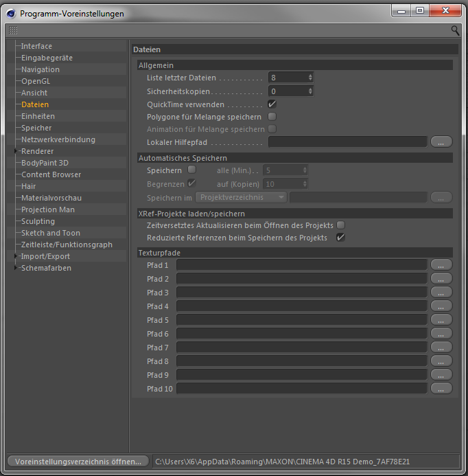Screen dimensions: 468x476
Task: Click the Lokaler Hilfepfad text field
Action: tap(348, 141)
